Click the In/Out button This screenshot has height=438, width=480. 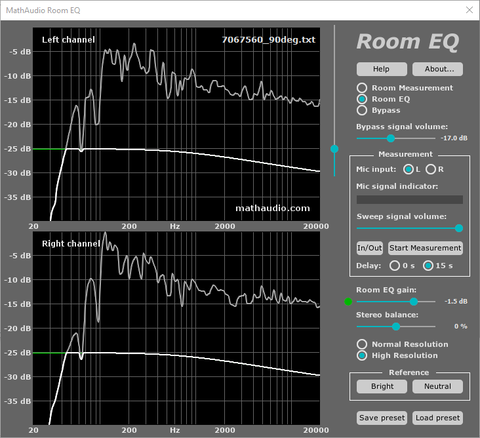tap(370, 248)
